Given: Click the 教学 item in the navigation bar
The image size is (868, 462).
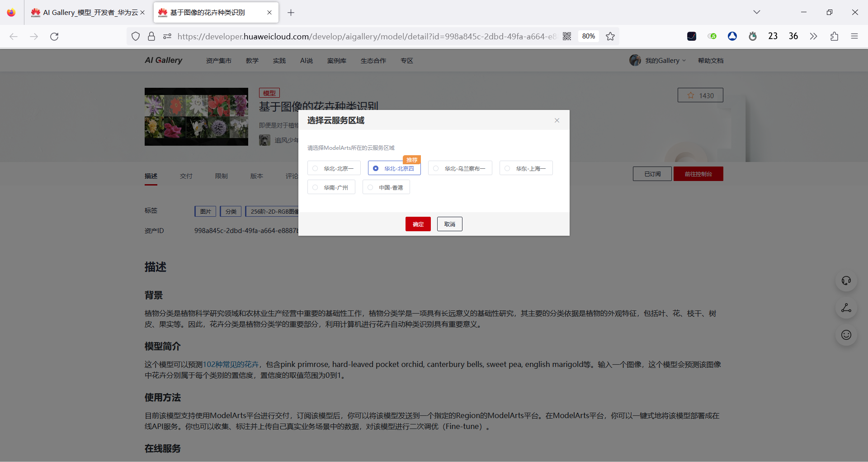Looking at the screenshot, I should (x=252, y=60).
